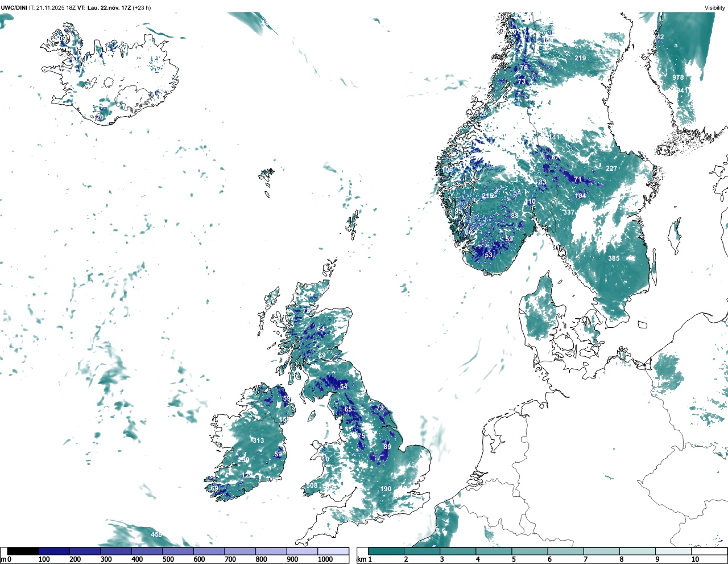The height and width of the screenshot is (564, 728).
Task: Click the darkest teal 1–2 km legend swatch
Action: 386,551
